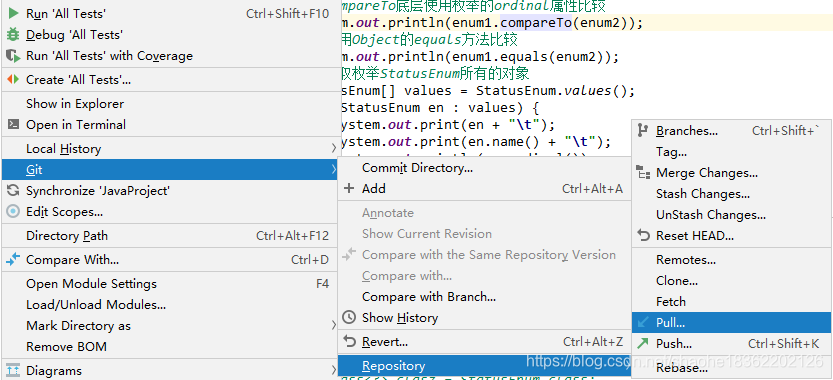Select Push... in Repository submenu

[x=732, y=343]
